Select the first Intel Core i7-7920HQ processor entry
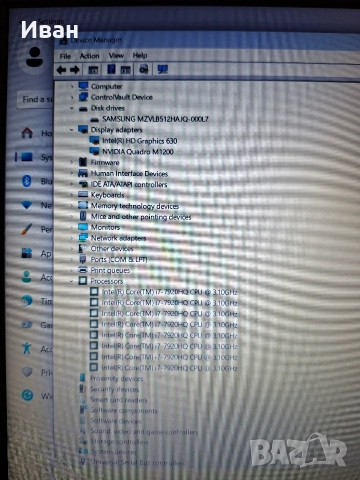 click(169, 292)
